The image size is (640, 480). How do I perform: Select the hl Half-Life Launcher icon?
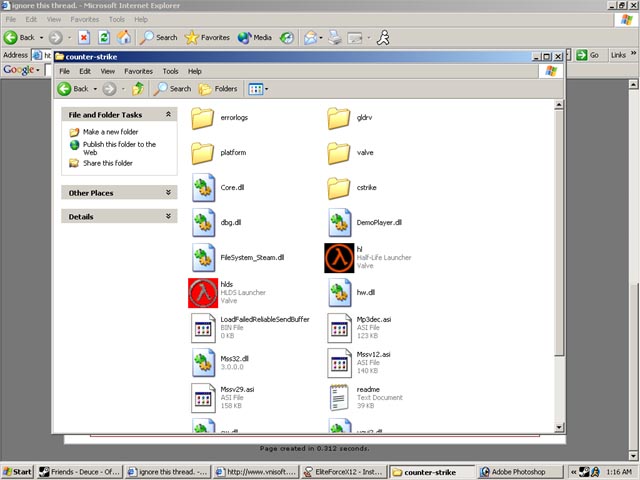tap(339, 258)
